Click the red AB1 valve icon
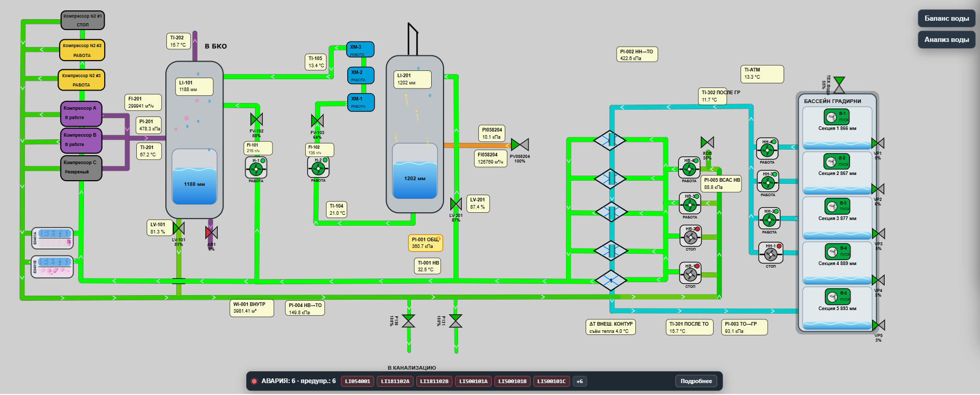The image size is (980, 395). pyautogui.click(x=211, y=232)
